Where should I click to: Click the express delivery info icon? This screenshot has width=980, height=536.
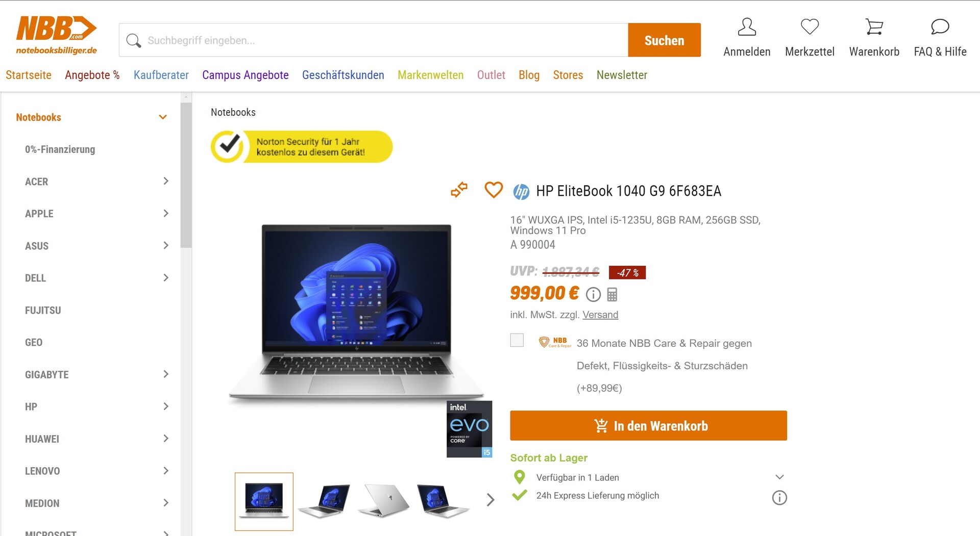(x=779, y=497)
